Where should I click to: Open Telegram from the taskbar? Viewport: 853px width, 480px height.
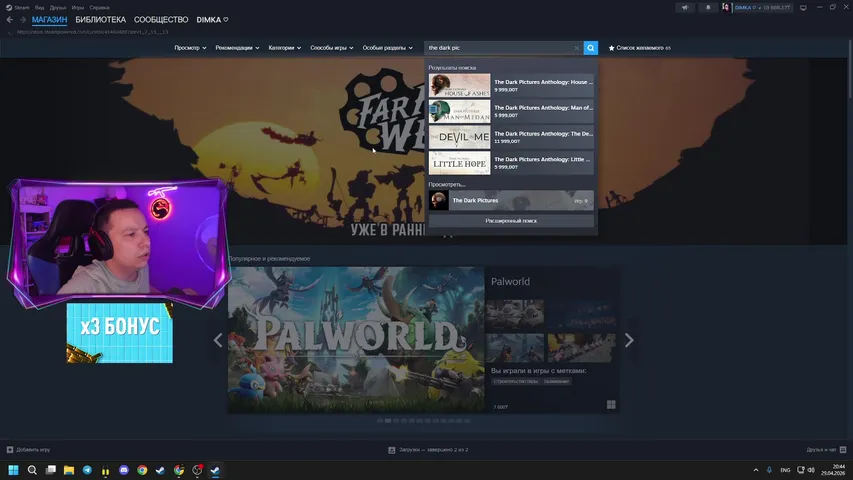[x=87, y=470]
